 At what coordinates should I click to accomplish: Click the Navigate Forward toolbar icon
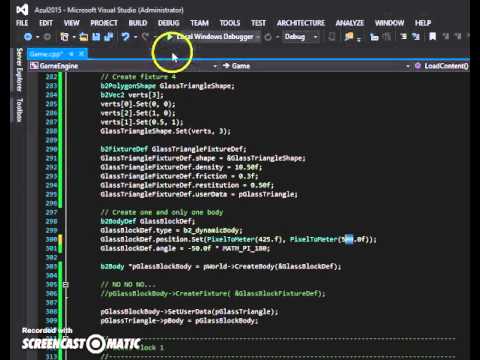(x=47, y=37)
